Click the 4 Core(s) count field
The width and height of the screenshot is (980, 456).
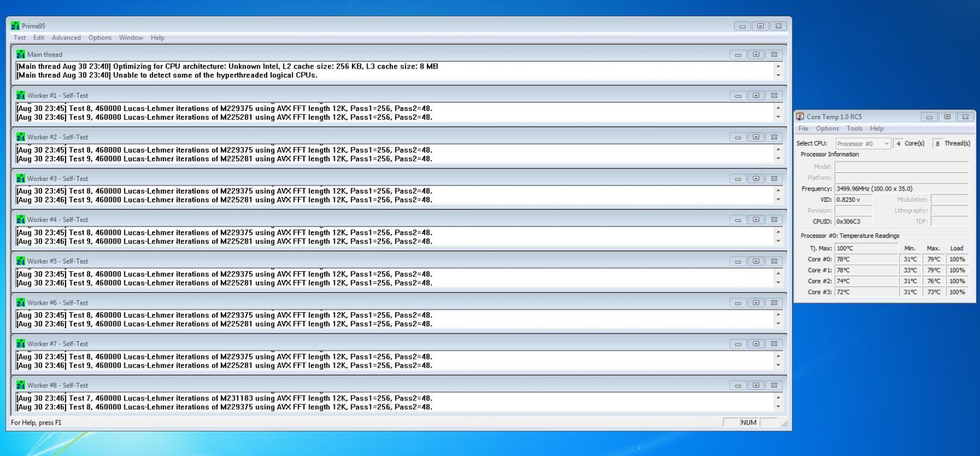900,144
